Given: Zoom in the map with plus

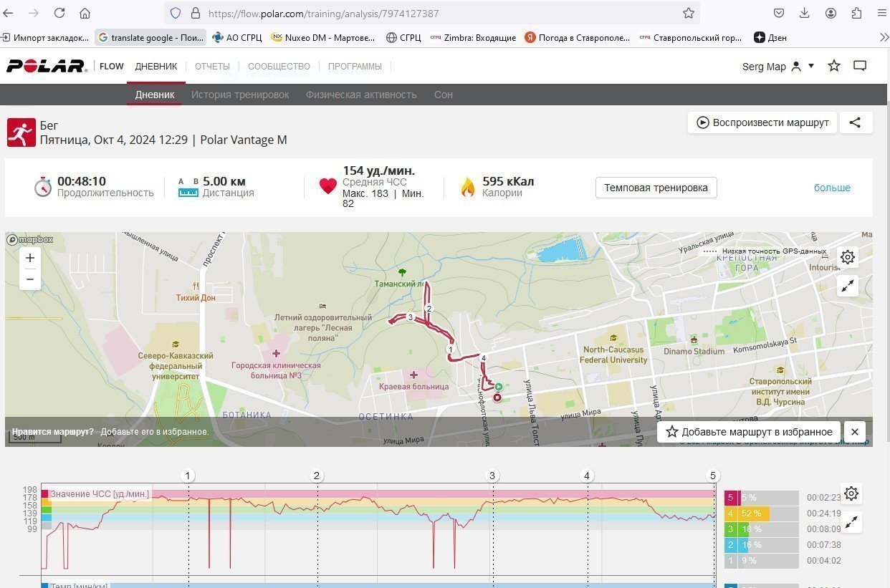Looking at the screenshot, I should tap(30, 258).
